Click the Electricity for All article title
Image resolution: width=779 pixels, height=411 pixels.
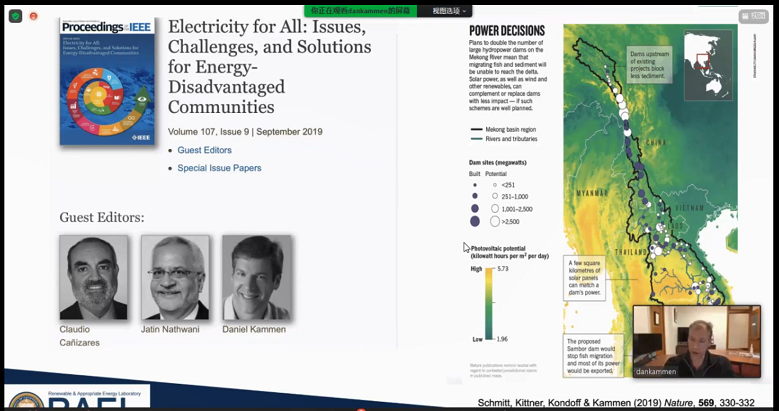(x=266, y=65)
